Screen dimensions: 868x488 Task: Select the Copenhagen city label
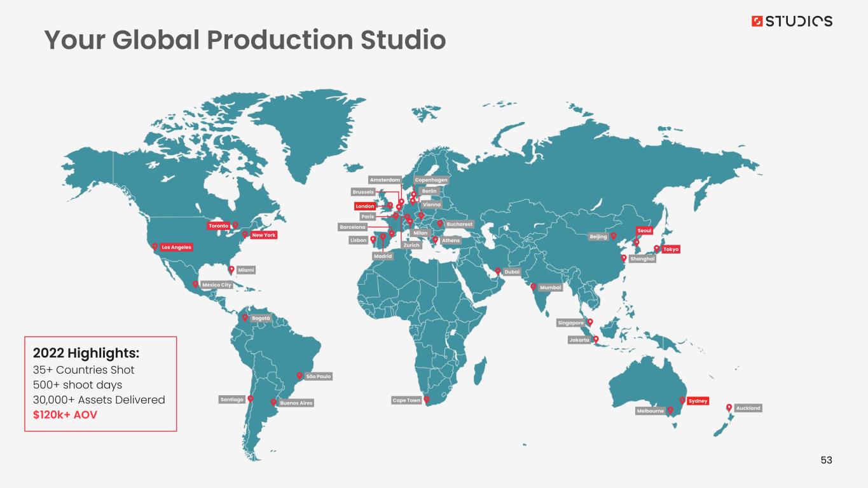click(x=432, y=180)
